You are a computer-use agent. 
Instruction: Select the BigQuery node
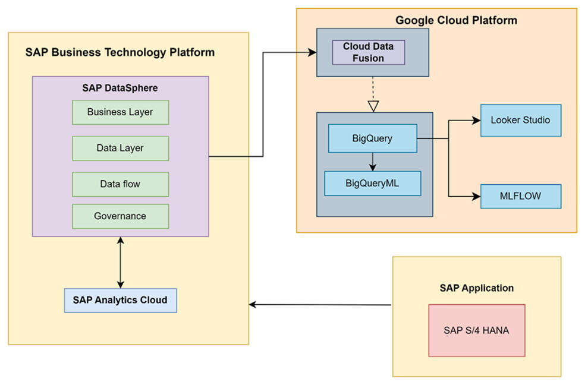[x=372, y=138]
